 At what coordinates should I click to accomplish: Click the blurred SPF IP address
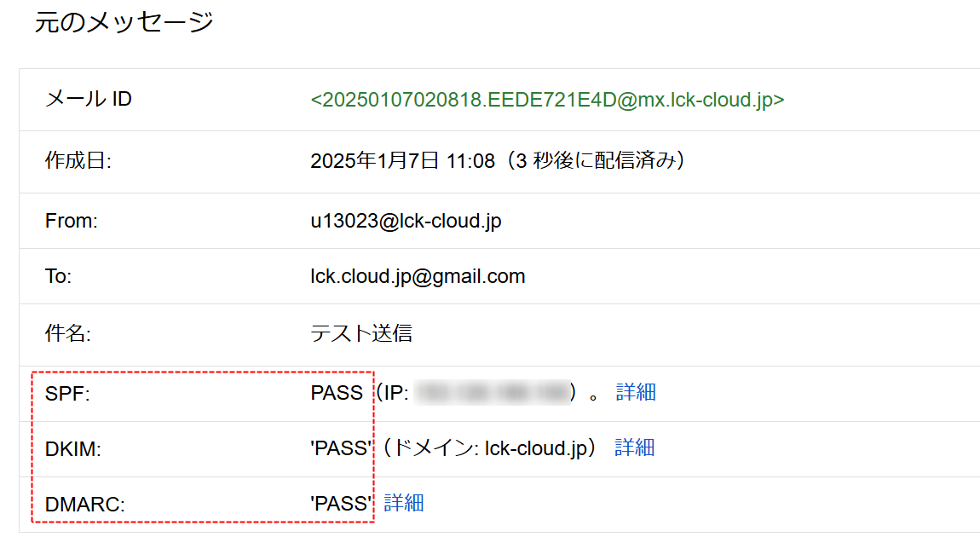[x=493, y=392]
